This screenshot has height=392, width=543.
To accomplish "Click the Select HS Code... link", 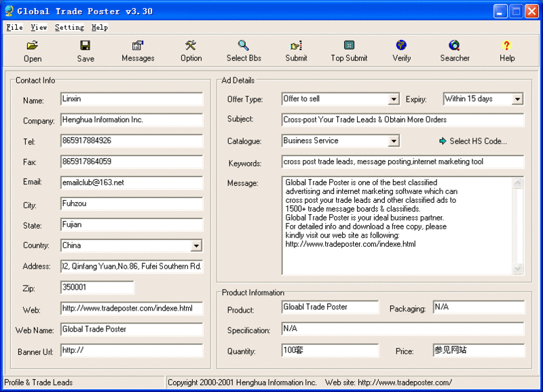I will click(x=478, y=141).
